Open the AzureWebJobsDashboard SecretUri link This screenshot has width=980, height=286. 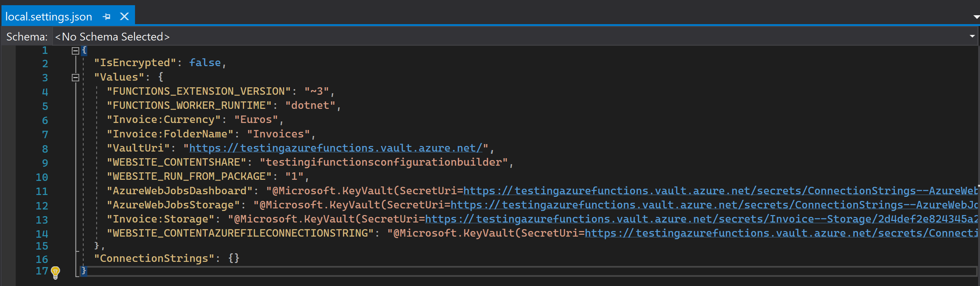(x=720, y=191)
